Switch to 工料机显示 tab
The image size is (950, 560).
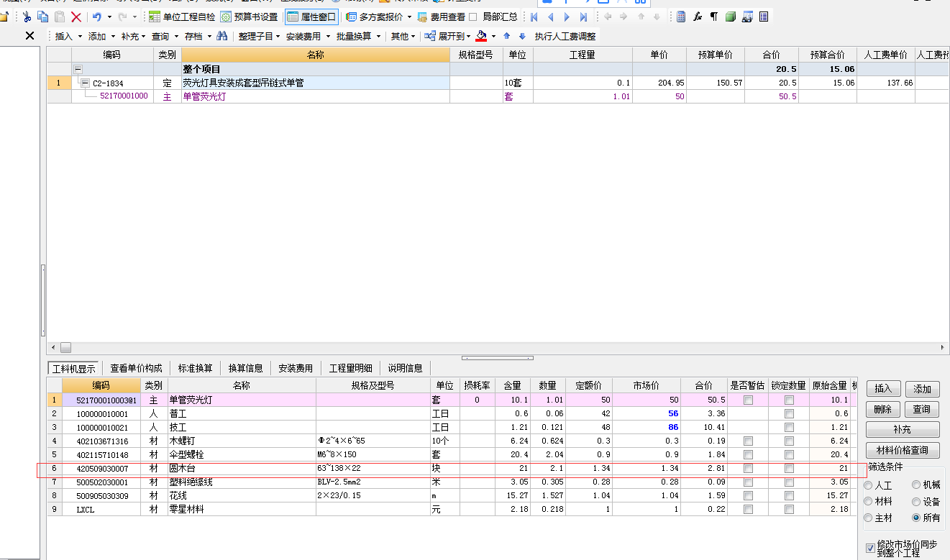tap(73, 368)
